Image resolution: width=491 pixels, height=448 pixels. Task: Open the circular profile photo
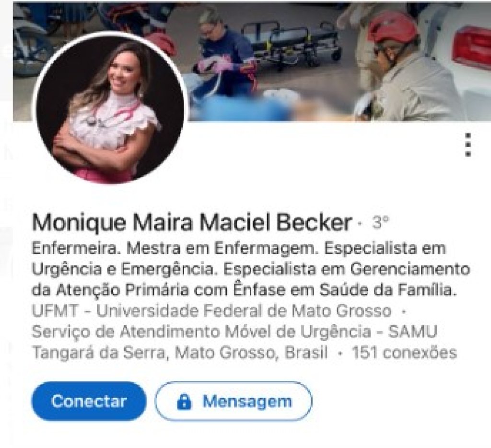(110, 108)
